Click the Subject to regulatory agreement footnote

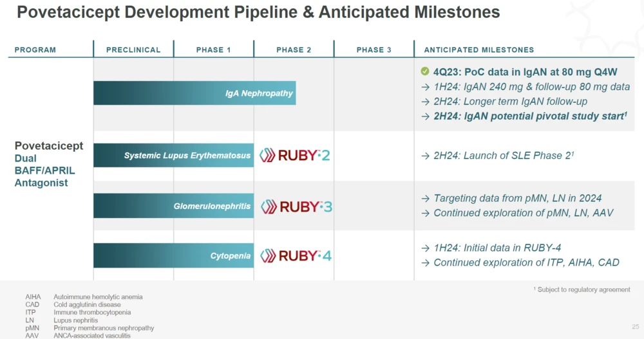click(582, 289)
